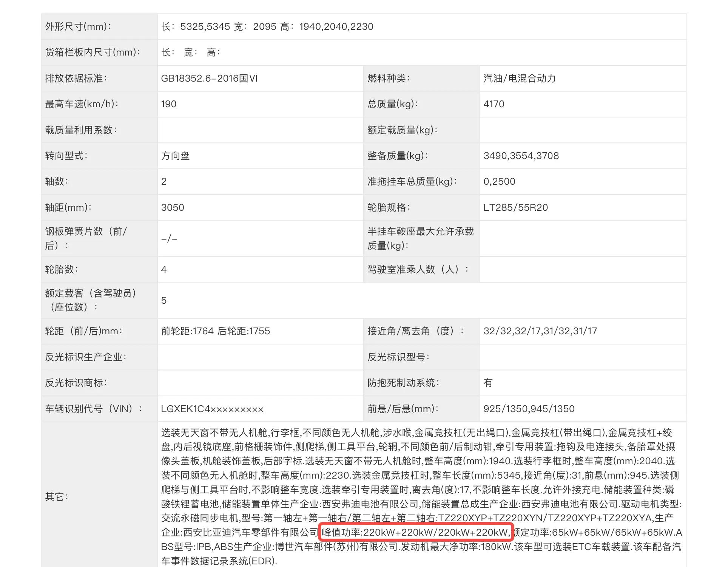The width and height of the screenshot is (728, 567).
Task: Click 半挂车鞍座最大允许承载质量 label
Action: point(420,238)
